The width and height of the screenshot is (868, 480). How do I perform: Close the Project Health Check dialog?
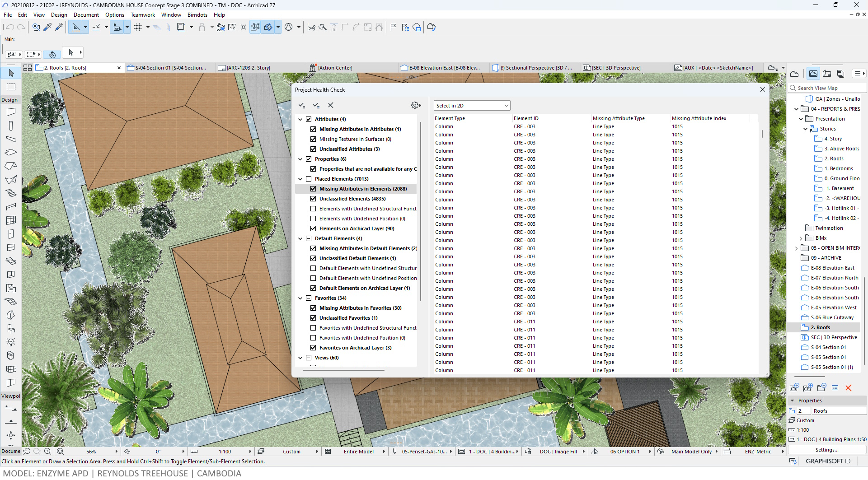[762, 89]
